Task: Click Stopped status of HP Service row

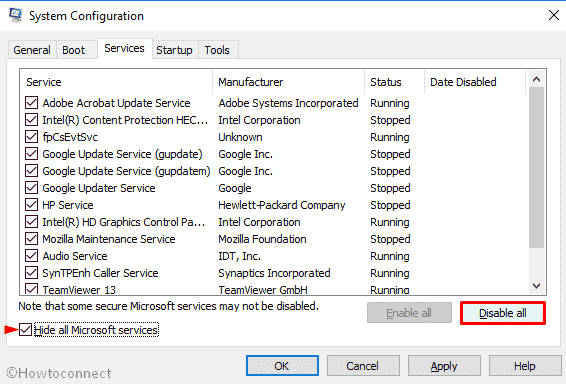Action: coord(390,205)
